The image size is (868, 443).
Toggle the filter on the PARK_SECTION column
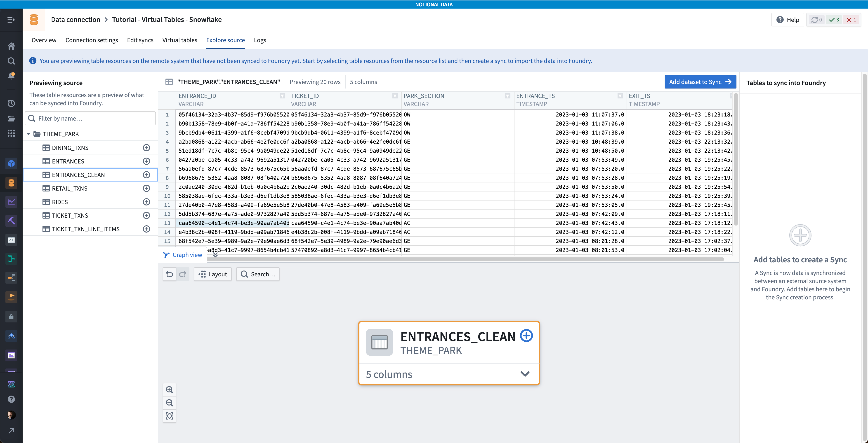tap(507, 96)
